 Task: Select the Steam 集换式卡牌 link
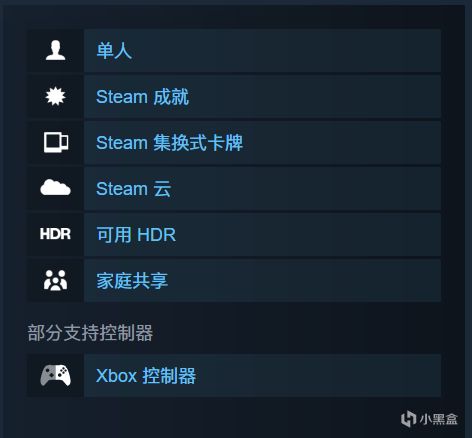[169, 143]
